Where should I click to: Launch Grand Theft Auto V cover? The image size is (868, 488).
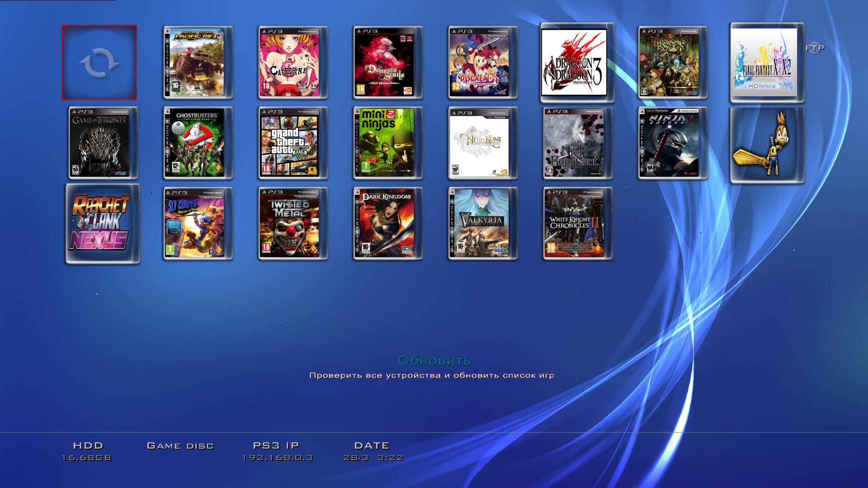pyautogui.click(x=293, y=143)
